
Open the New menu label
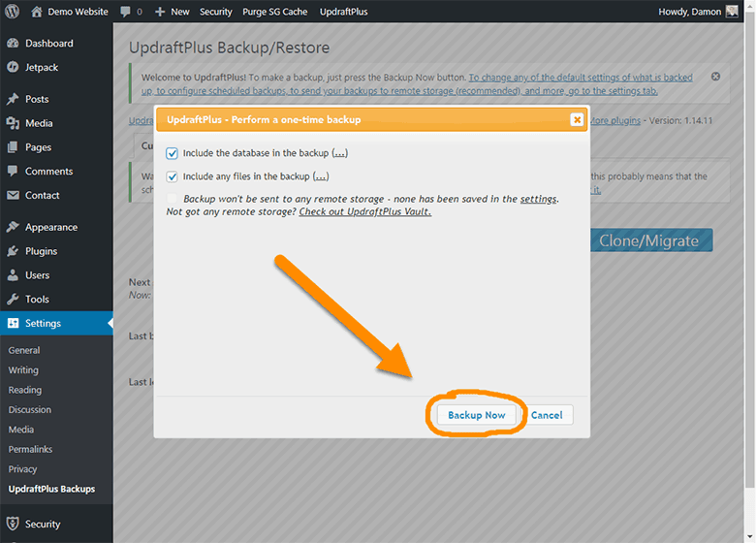[x=180, y=12]
